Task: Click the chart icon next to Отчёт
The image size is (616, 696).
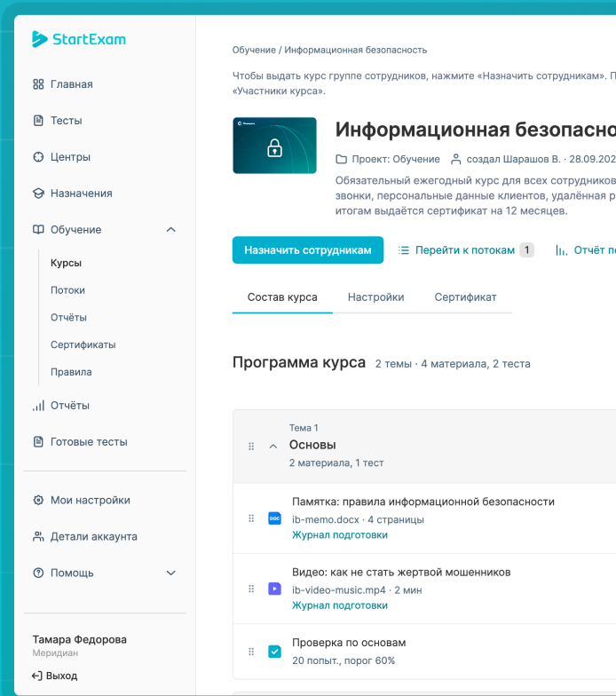Action: (561, 250)
